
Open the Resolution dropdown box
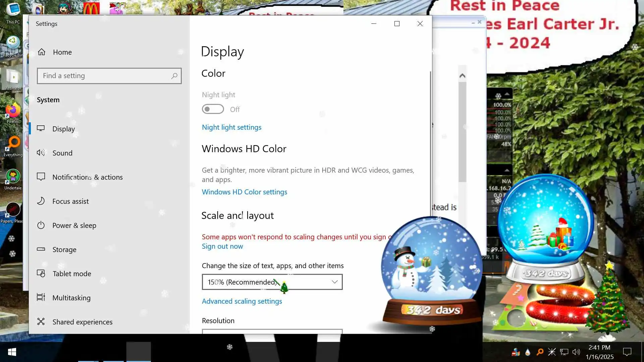[272, 331]
